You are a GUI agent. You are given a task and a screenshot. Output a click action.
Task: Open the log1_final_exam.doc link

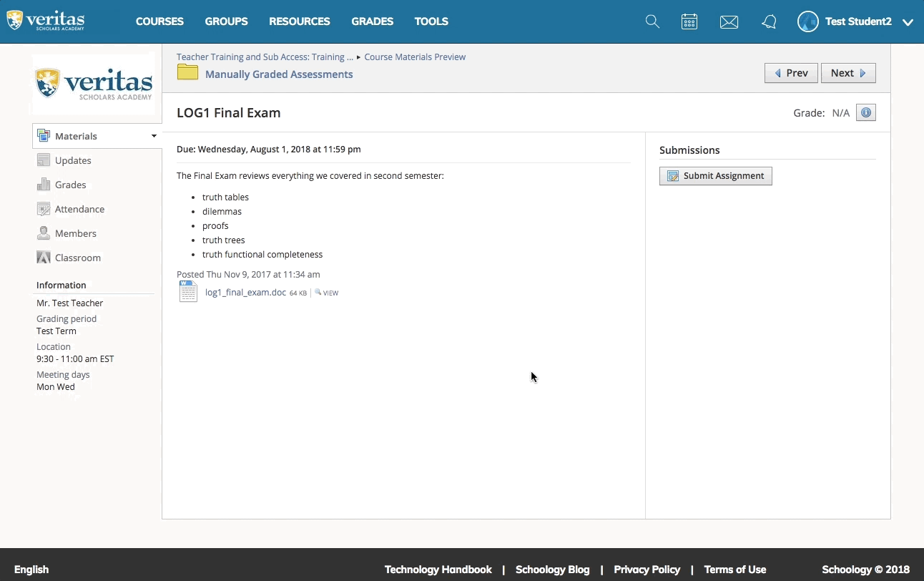(245, 292)
